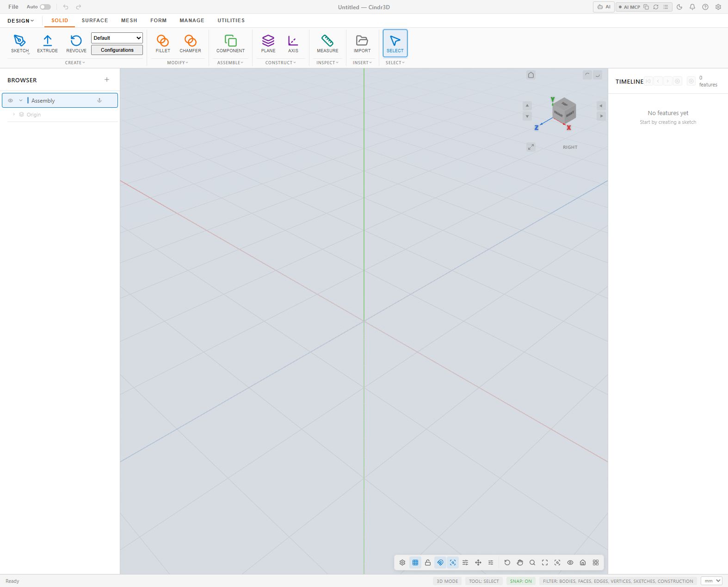This screenshot has height=587, width=728.
Task: Click fit-to-screen brackets icon in viewport toolbar
Action: [545, 563]
